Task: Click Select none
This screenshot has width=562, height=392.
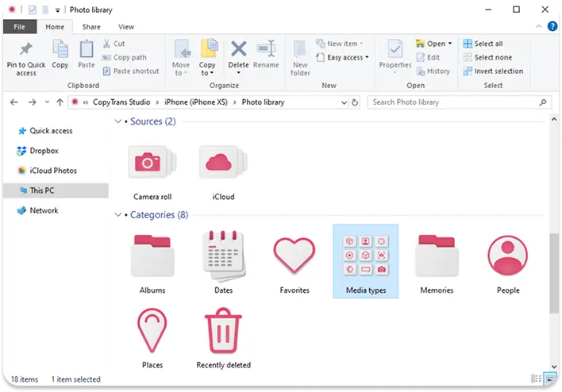Action: (x=487, y=57)
